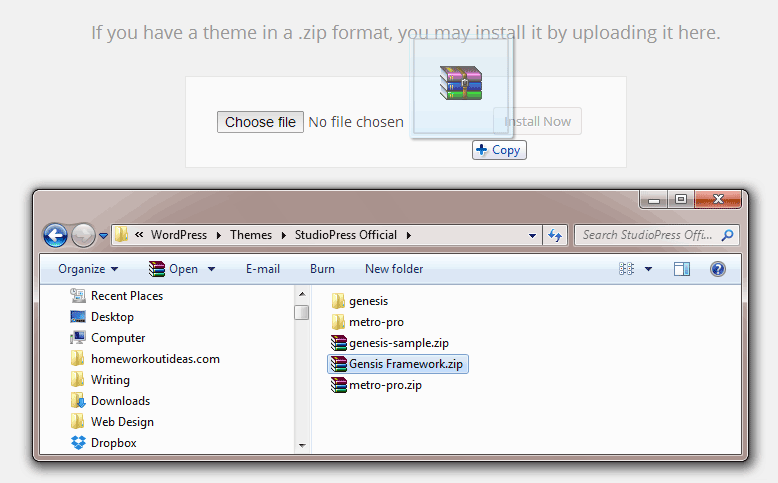Click the Gensis Framework.zip archive icon
Image resolution: width=778 pixels, height=483 pixels.
[x=339, y=364]
